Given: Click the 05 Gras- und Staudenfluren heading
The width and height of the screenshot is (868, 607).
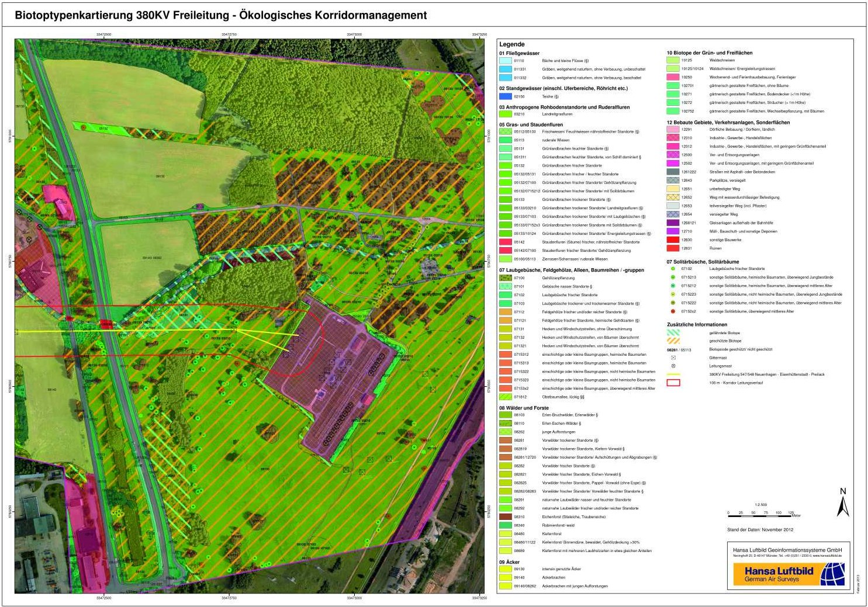Looking at the screenshot, I should pos(531,124).
